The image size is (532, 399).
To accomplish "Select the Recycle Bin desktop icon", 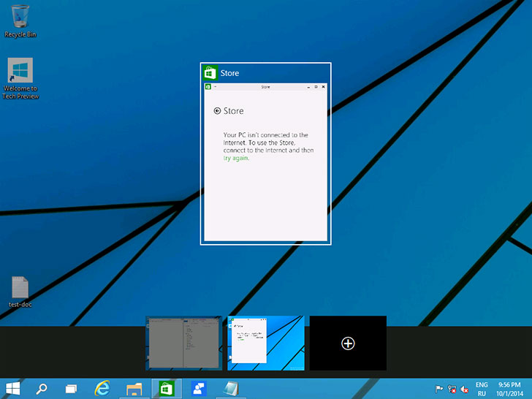I will [20, 21].
